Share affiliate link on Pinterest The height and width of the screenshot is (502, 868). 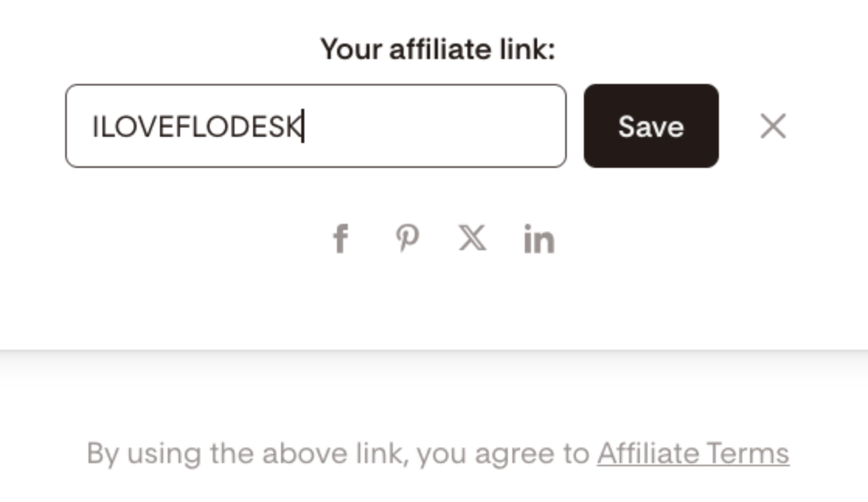click(x=407, y=239)
